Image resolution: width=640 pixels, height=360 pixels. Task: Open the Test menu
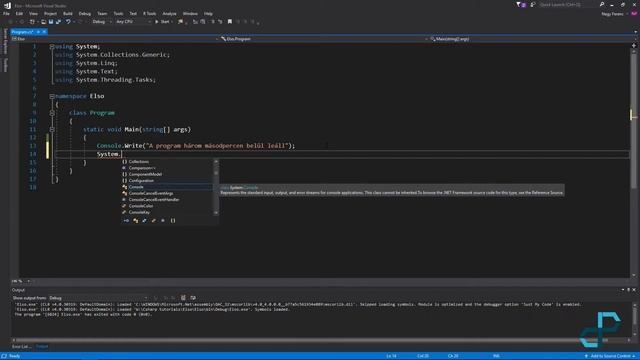coord(133,13)
